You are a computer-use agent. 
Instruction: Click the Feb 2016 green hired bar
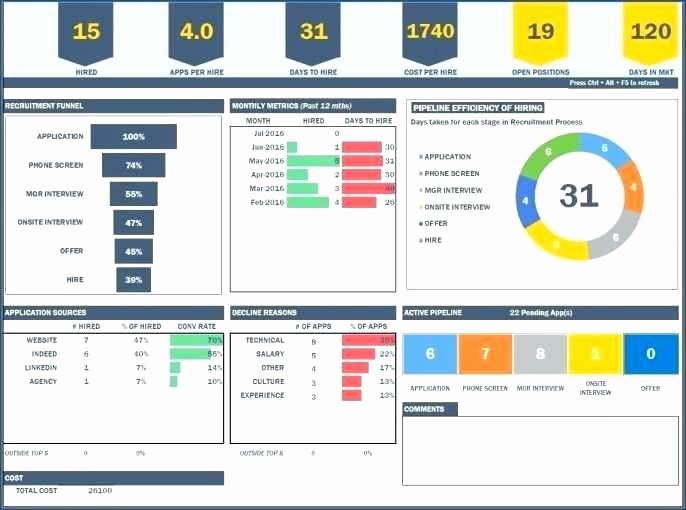(x=308, y=203)
